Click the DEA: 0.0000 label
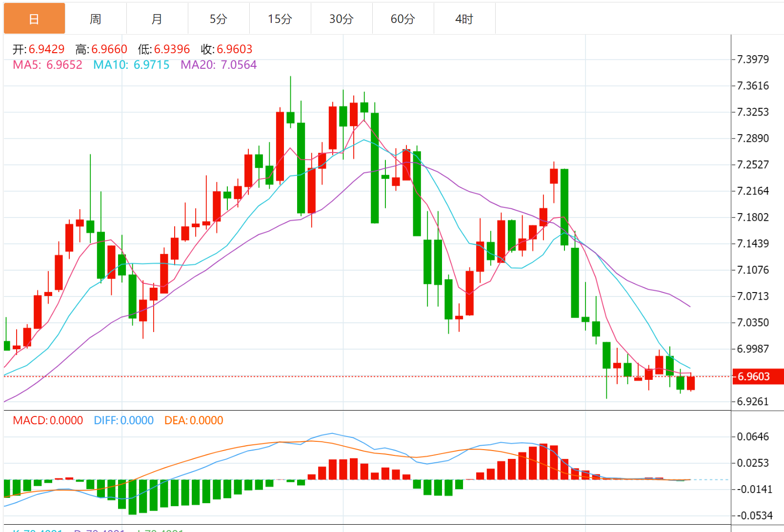Screen dimensions: 784x532 194,420
